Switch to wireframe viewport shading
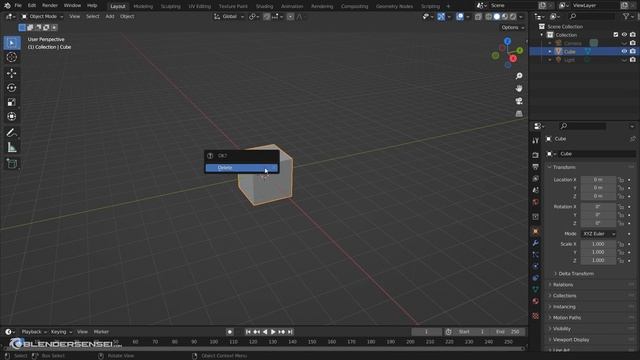 tap(489, 17)
